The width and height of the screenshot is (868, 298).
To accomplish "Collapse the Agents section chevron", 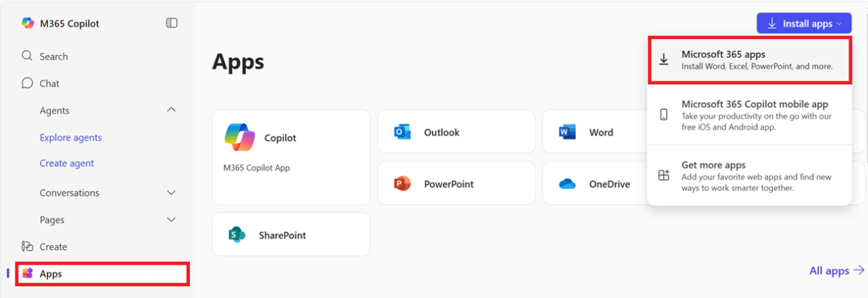I will 171,110.
